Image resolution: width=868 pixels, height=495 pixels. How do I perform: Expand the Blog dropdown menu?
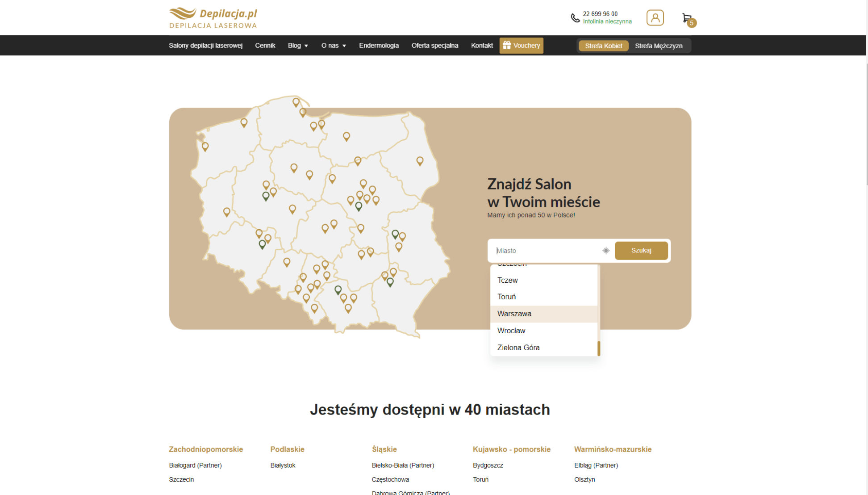tap(298, 46)
